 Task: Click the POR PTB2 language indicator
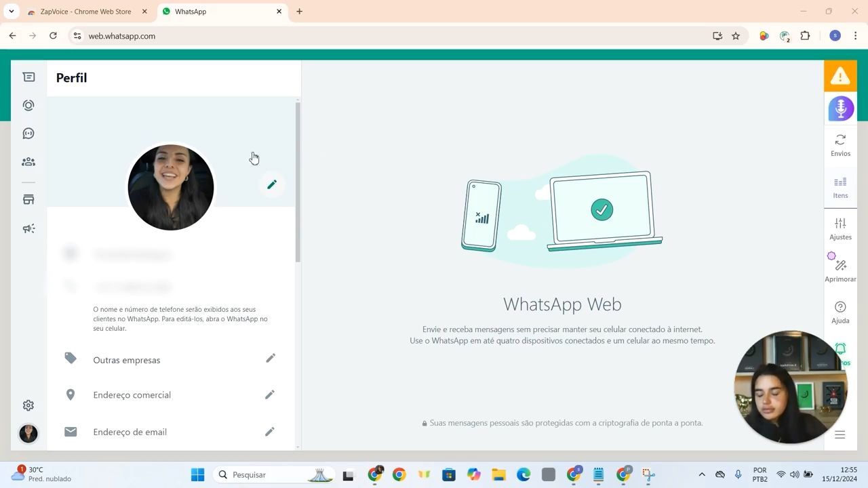point(760,474)
